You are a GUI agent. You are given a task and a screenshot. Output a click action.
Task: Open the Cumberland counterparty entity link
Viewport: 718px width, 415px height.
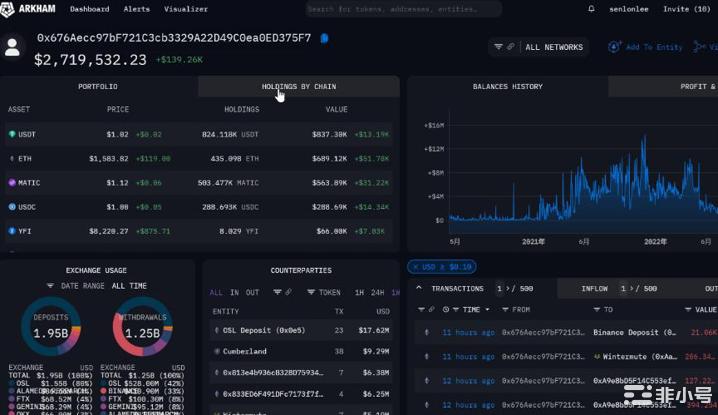coord(246,351)
